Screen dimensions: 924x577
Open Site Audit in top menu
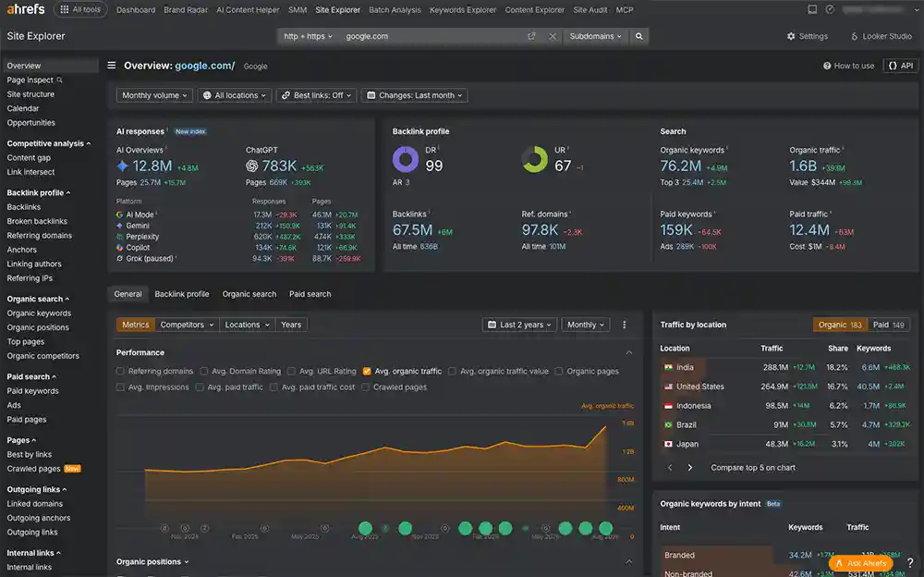590,9
